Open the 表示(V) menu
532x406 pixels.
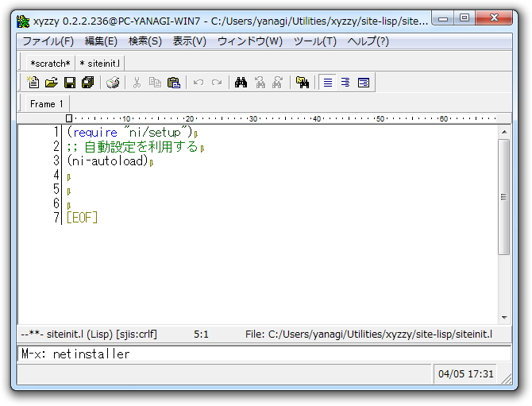[x=189, y=41]
